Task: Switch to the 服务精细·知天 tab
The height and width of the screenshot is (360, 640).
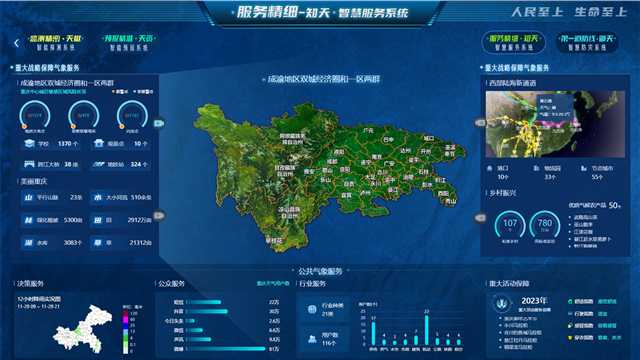Action: (x=513, y=42)
